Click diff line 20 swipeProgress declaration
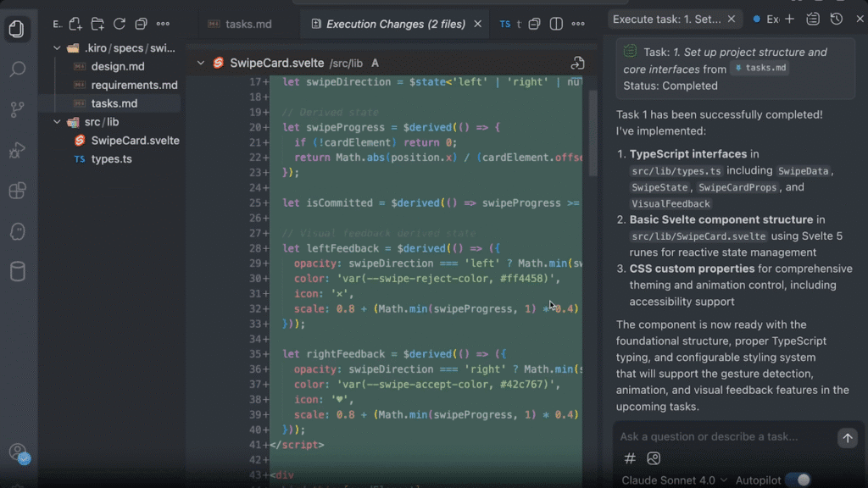 coord(390,127)
